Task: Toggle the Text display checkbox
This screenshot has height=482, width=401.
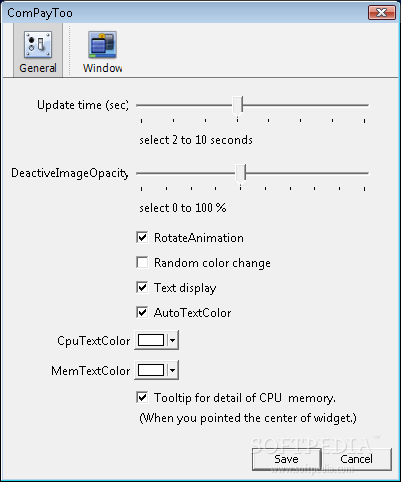Action: coord(142,288)
